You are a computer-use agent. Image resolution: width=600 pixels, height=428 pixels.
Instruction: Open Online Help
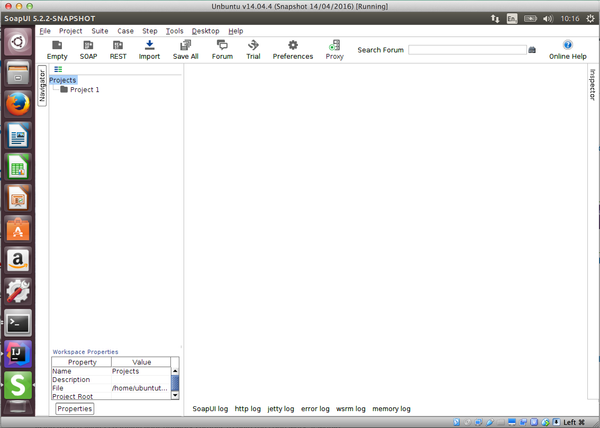567,49
